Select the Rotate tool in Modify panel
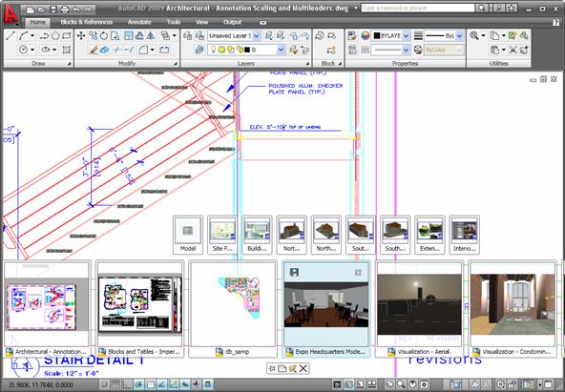The width and height of the screenshot is (565, 392). pos(104,35)
